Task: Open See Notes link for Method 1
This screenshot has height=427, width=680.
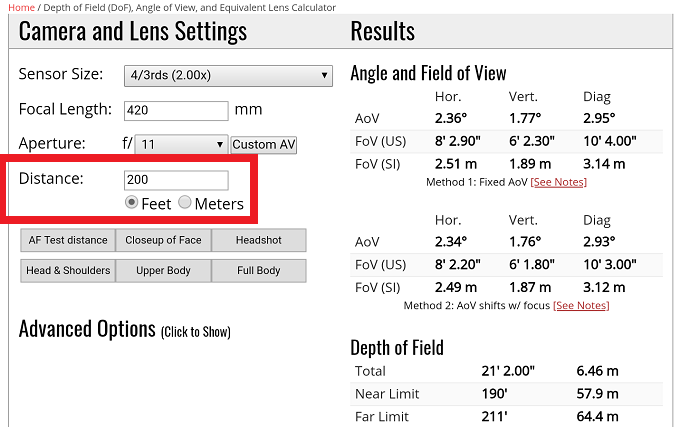Action: pos(558,182)
